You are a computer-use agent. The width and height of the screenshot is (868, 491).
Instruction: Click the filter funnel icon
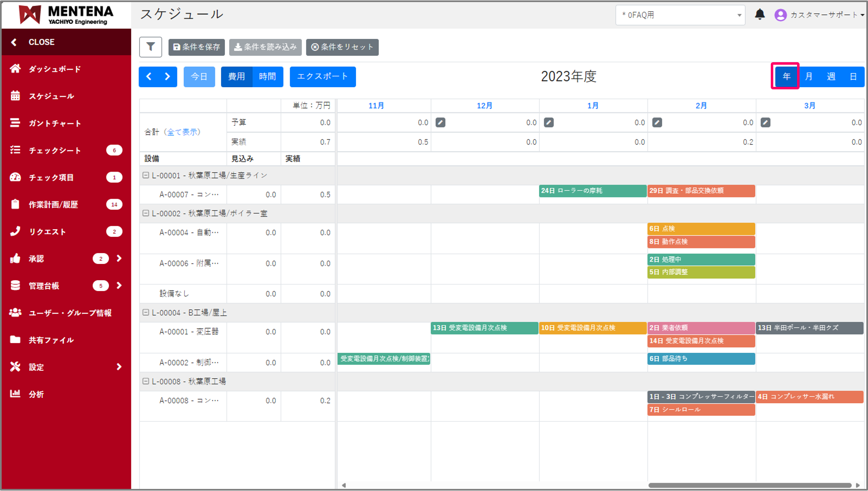[150, 47]
